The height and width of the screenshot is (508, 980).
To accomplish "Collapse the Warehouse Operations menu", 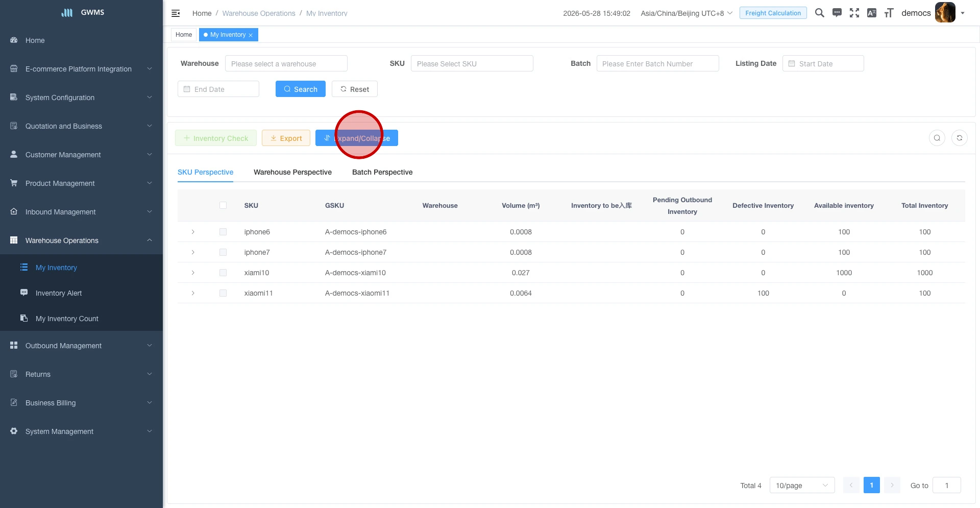I will 82,240.
